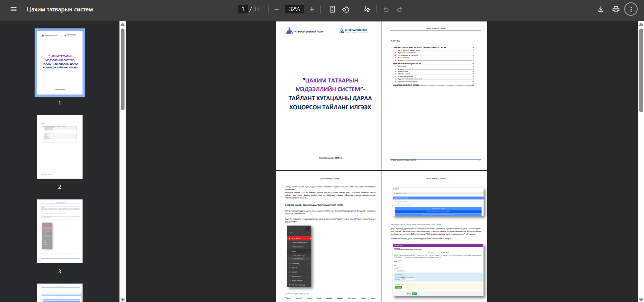Image resolution: width=644 pixels, height=302 pixels.
Task: Click the zoom in plus button
Action: pyautogui.click(x=312, y=9)
